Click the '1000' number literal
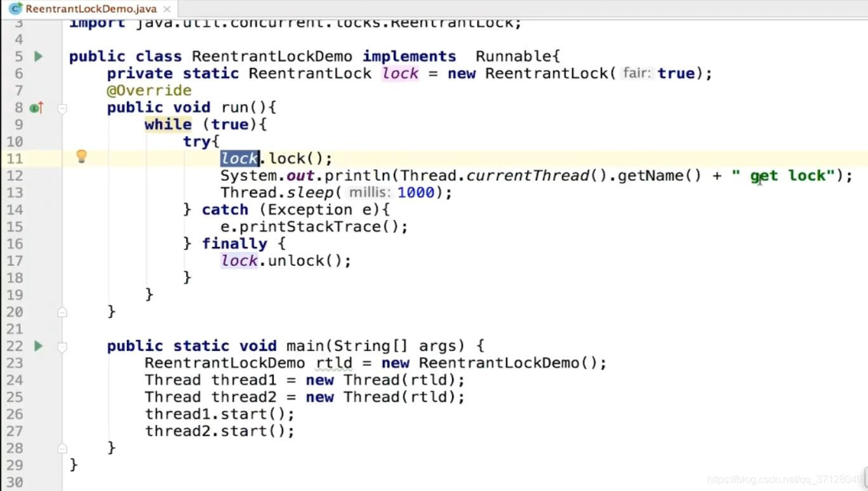The height and width of the screenshot is (491, 868). coord(416,193)
